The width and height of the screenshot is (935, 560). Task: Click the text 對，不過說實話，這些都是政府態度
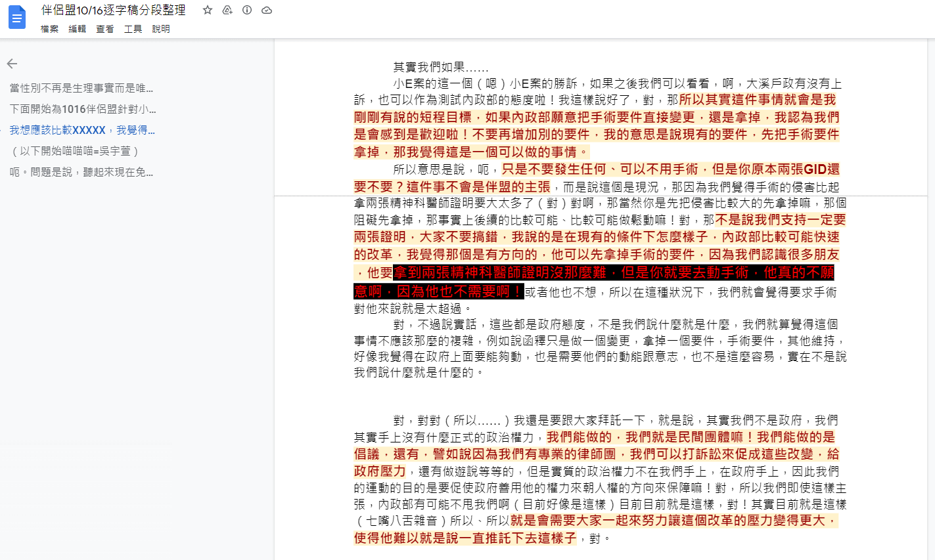point(495,324)
